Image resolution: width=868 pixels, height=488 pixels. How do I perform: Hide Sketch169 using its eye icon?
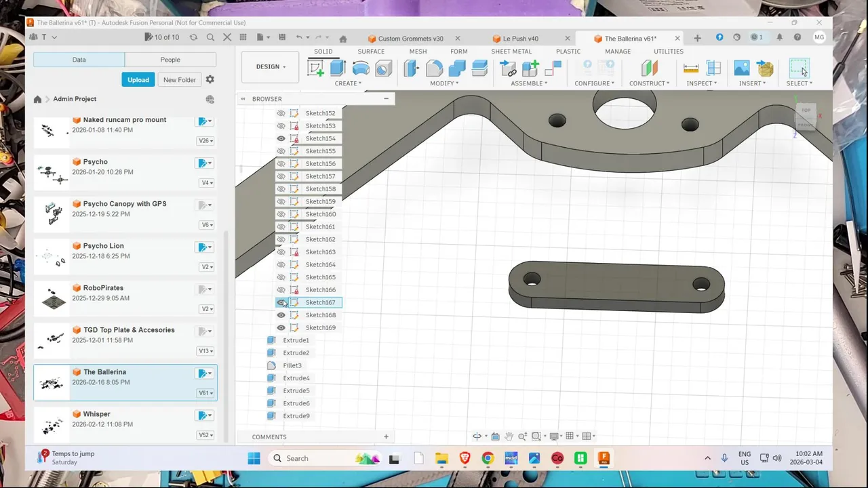pyautogui.click(x=281, y=327)
